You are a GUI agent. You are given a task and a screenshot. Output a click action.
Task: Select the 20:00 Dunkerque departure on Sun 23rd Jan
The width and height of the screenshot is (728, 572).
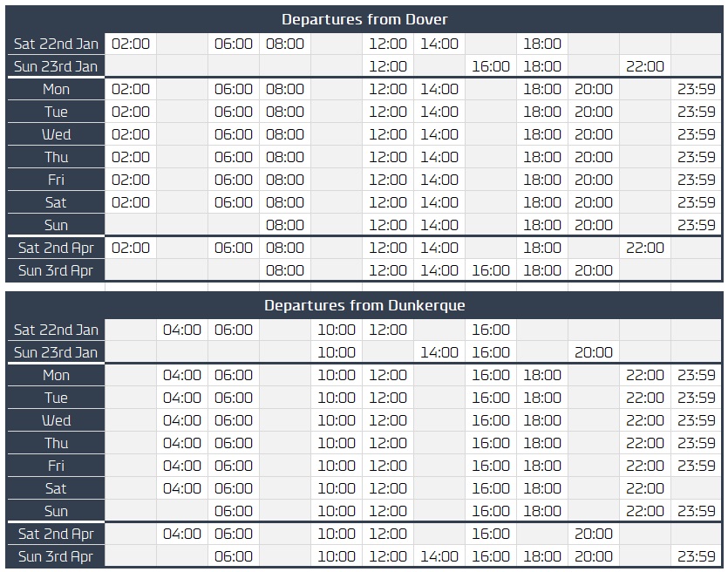coord(594,352)
